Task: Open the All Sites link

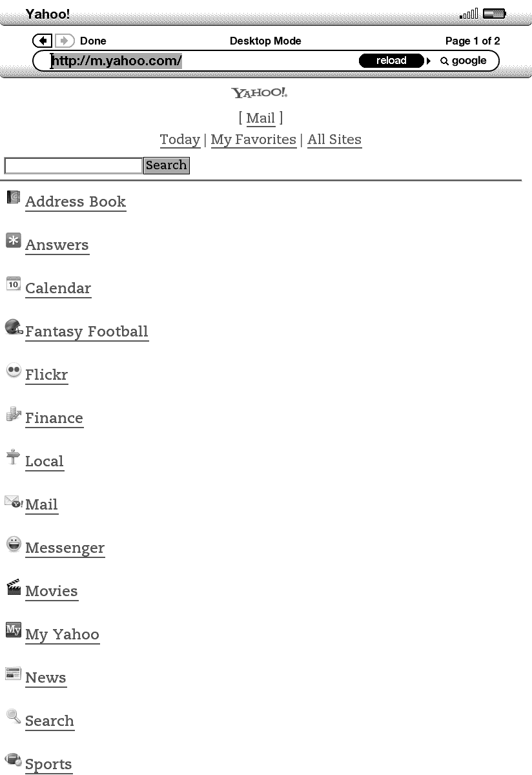Action: coord(334,139)
